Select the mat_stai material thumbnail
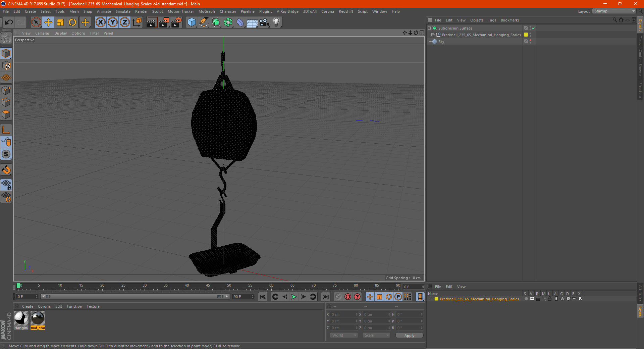 38,320
